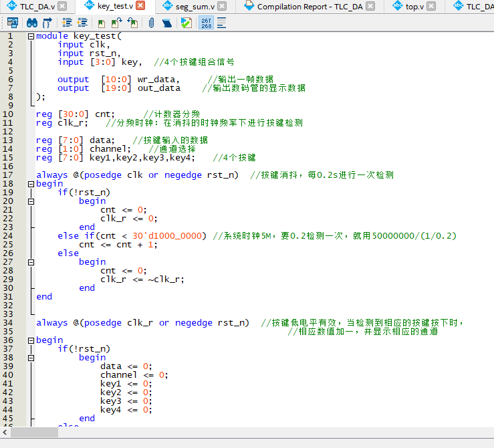Close the TLC_DA.v tab
This screenshot has width=494, height=448.
[62, 7]
